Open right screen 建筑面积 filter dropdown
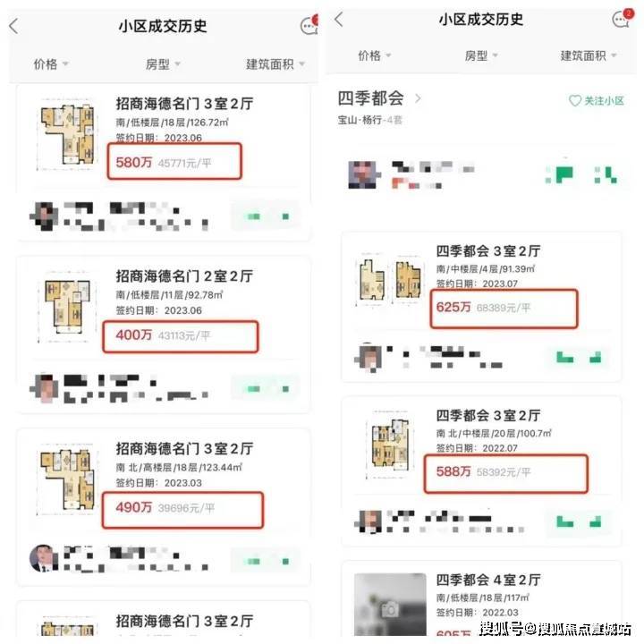Image resolution: width=644 pixels, height=644 pixels. tap(589, 55)
